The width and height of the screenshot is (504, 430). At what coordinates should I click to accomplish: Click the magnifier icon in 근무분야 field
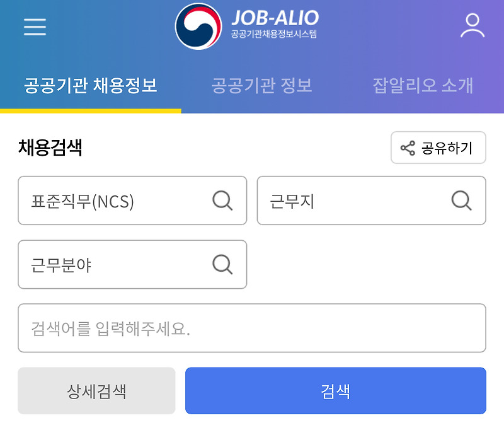point(221,265)
